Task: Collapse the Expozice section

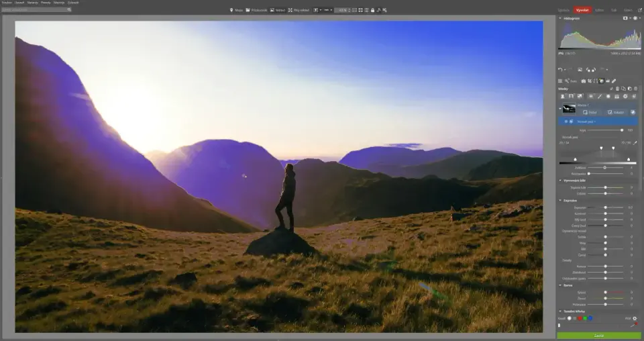Action: tap(560, 200)
